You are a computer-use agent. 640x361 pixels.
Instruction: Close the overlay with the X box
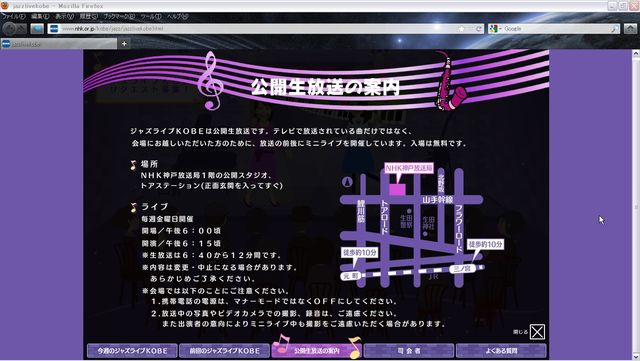[x=537, y=332]
